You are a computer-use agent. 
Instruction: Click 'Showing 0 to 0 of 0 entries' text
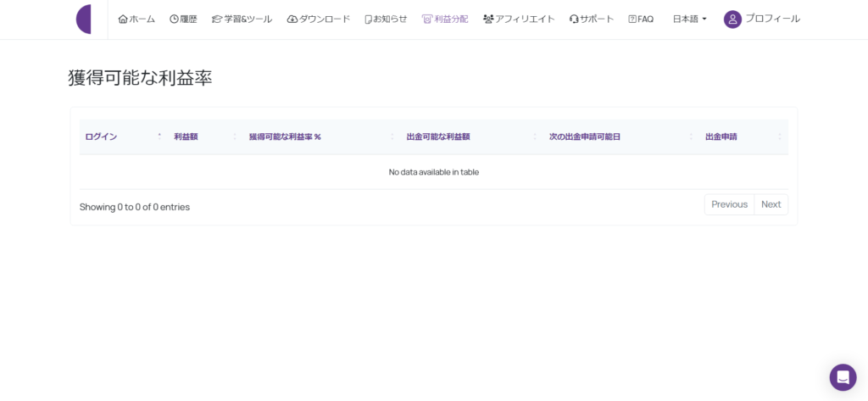[135, 207]
